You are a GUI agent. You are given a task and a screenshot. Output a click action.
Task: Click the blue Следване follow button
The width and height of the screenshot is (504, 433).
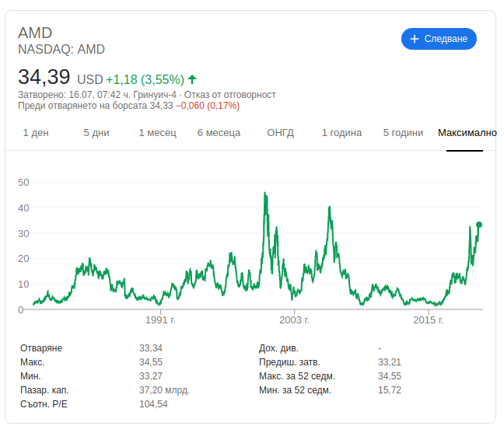click(439, 39)
